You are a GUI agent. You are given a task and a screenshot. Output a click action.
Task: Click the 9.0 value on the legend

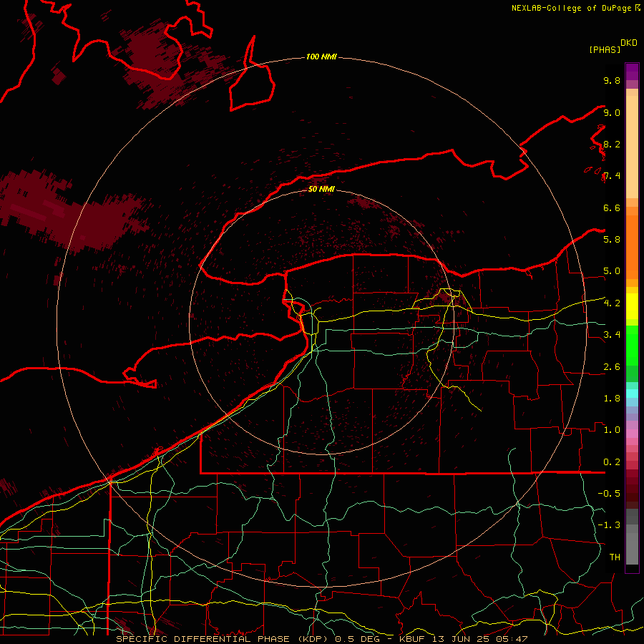612,113
